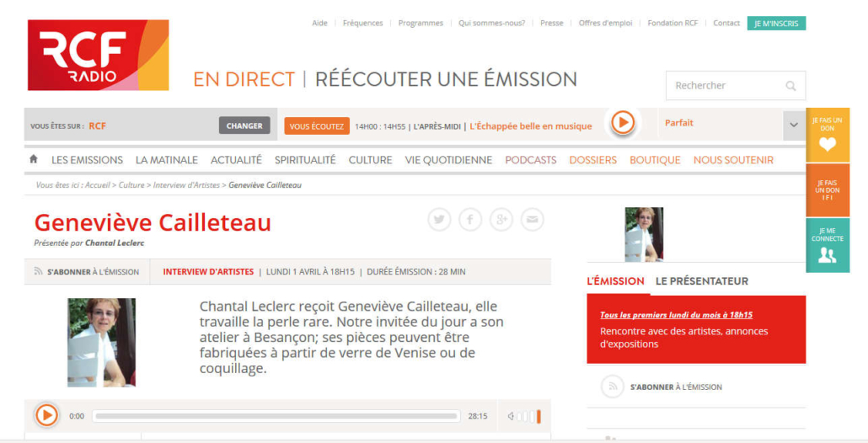This screenshot has width=868, height=443.
Task: Adjust the volume level bars
Action: tap(528, 416)
